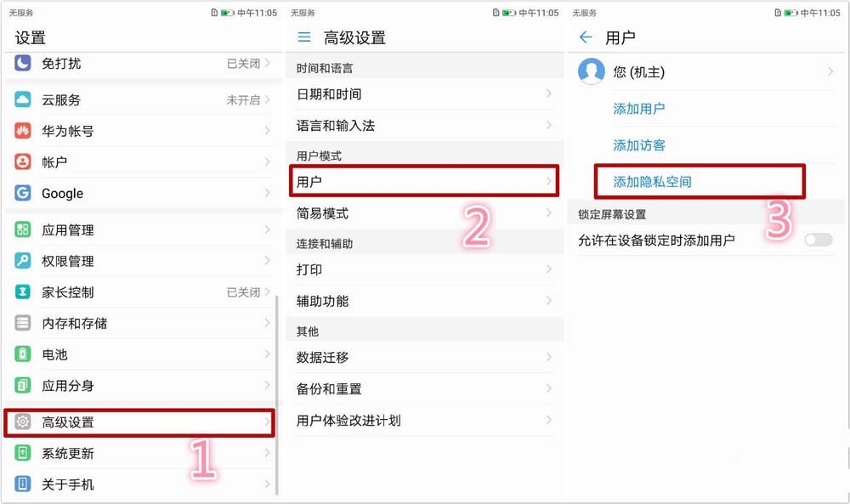The width and height of the screenshot is (850, 504).
Task: Click the settings list scrollbar
Action: (277, 394)
